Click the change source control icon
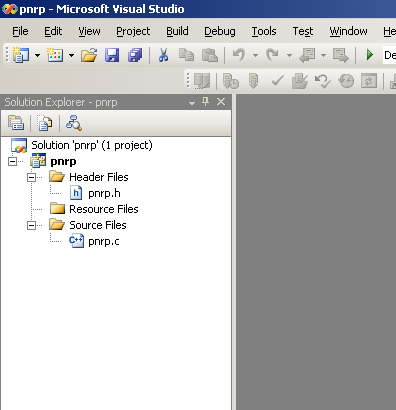The width and height of the screenshot is (396, 410). coord(202,81)
